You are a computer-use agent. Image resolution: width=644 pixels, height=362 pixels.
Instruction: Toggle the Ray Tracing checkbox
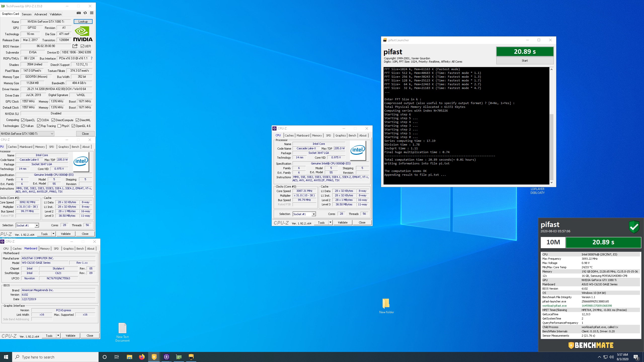(x=39, y=126)
